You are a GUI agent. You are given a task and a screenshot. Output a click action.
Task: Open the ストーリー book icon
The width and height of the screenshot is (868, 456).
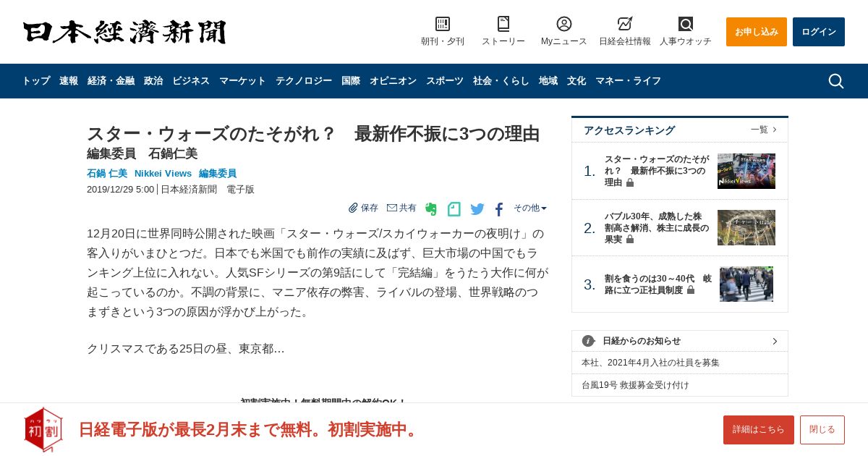tap(503, 24)
